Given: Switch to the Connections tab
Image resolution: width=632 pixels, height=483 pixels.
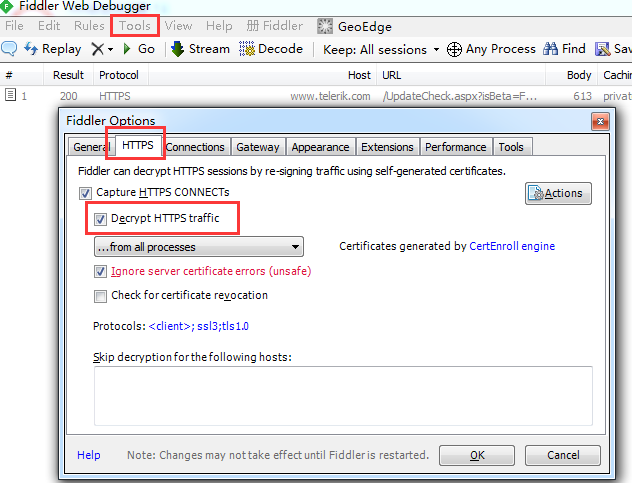Looking at the screenshot, I should pos(195,147).
